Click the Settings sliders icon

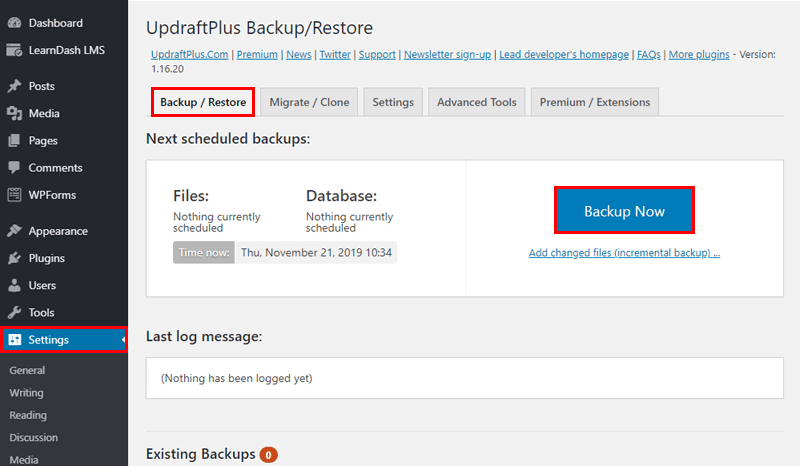point(15,339)
